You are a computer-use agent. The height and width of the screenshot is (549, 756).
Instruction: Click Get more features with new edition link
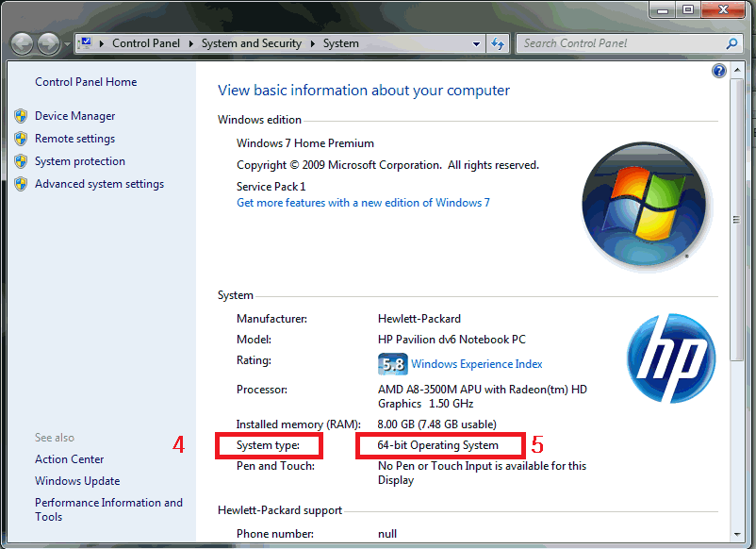click(x=363, y=203)
